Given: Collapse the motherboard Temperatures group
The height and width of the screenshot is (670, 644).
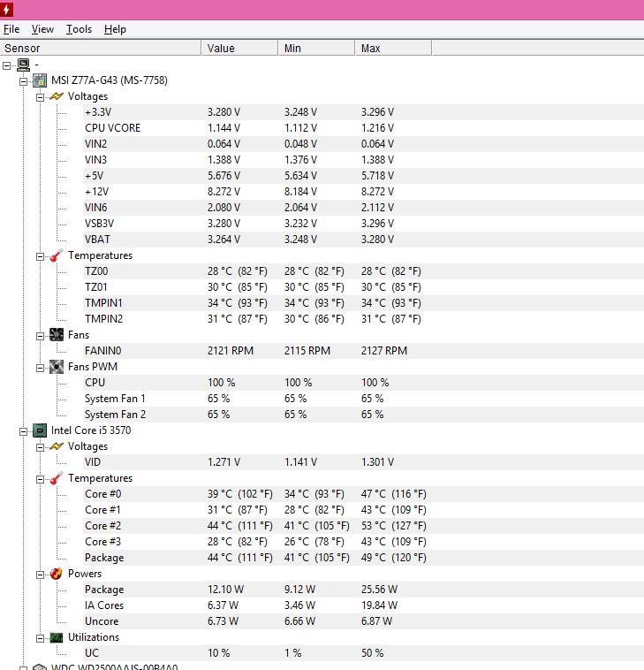Looking at the screenshot, I should pyautogui.click(x=40, y=257).
